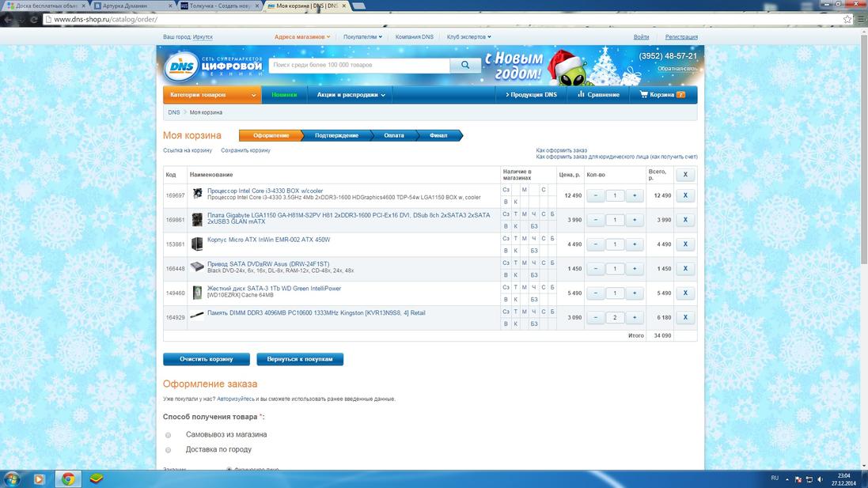Bookmark this page with the star icon
This screenshot has width=868, height=488.
847,19
